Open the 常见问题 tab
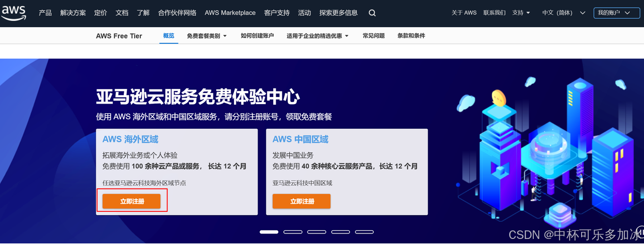 pos(373,36)
